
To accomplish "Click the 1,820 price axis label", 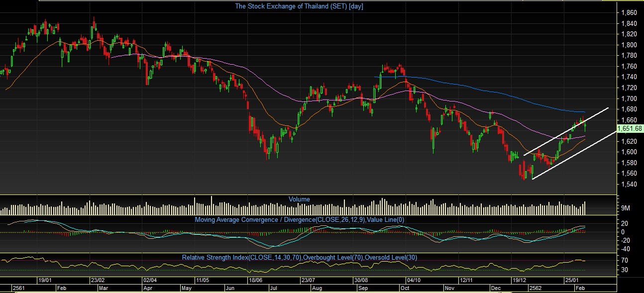I will 630,34.
